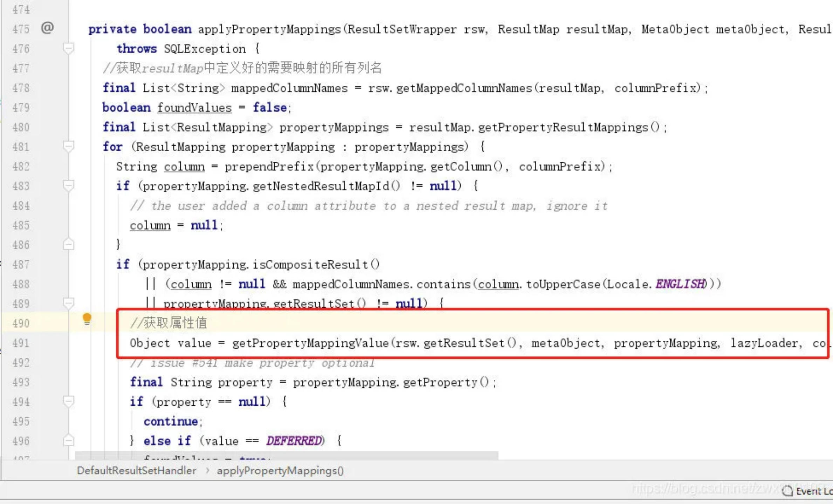
Task: Click the @ override gutter icon beside line 475
Action: [x=48, y=28]
